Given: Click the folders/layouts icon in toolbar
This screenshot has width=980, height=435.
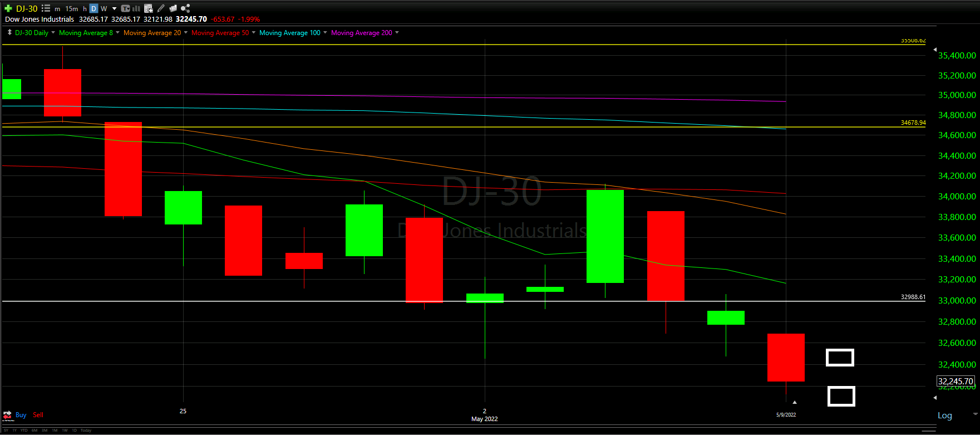Looking at the screenshot, I should [x=173, y=8].
